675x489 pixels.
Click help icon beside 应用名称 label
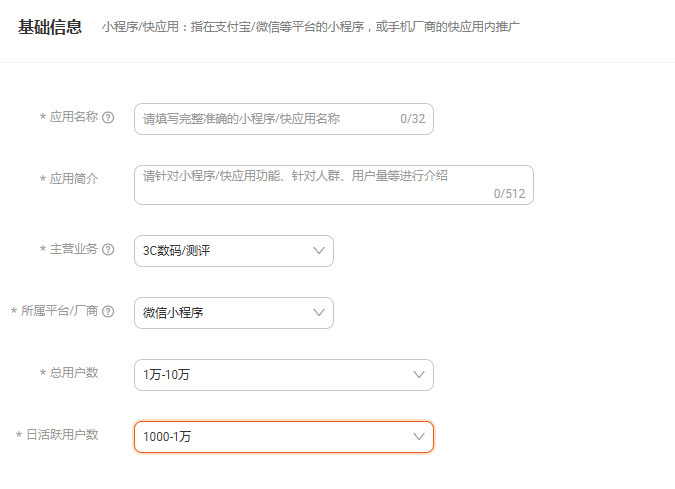coord(108,118)
